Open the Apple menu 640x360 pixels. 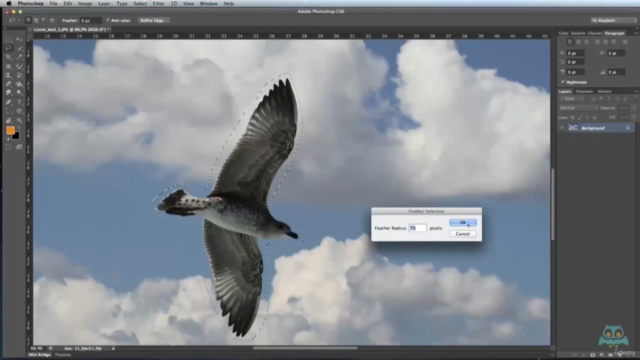coord(9,3)
